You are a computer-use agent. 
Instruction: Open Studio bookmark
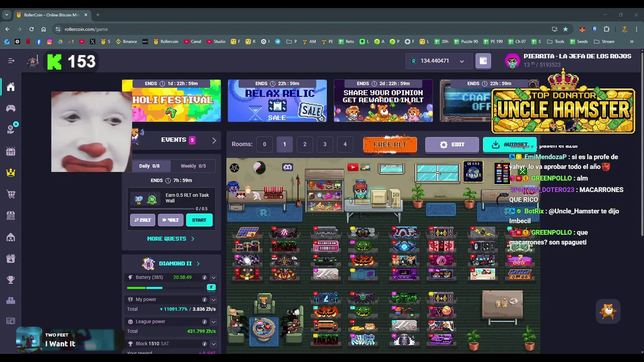click(x=216, y=42)
